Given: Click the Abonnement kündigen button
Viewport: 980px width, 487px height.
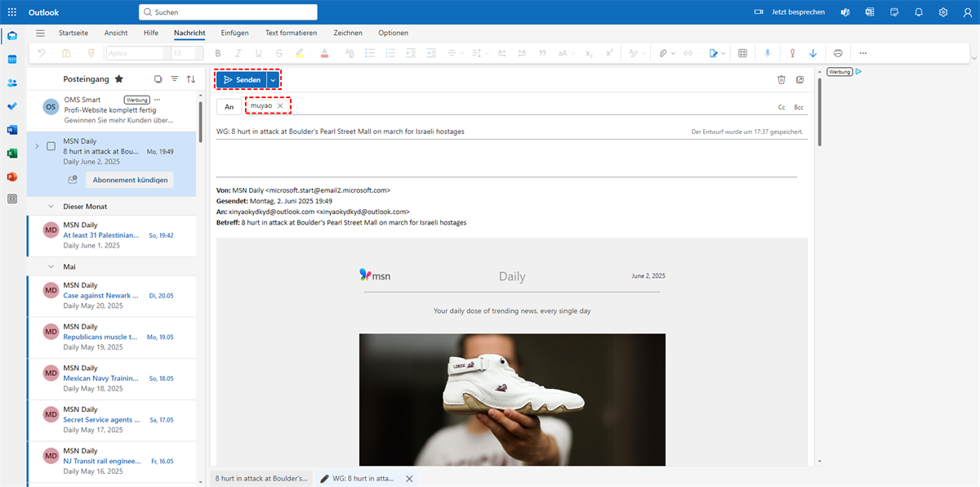Looking at the screenshot, I should click(130, 180).
